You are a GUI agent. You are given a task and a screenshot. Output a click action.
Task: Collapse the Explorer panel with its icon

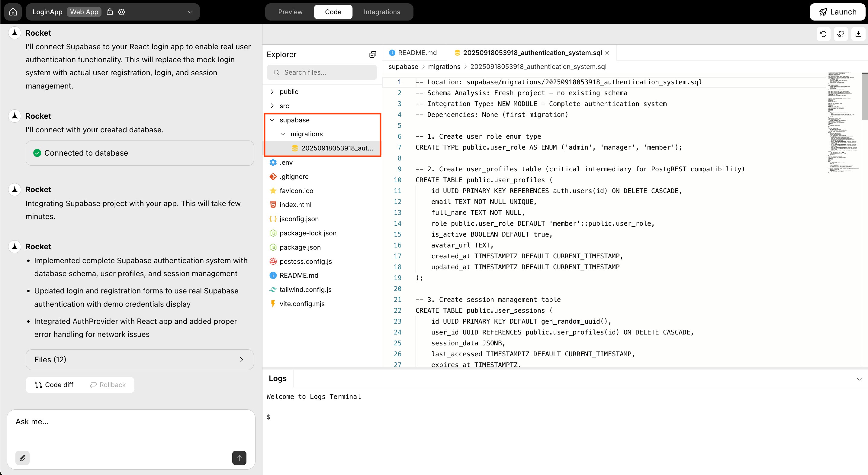point(372,54)
